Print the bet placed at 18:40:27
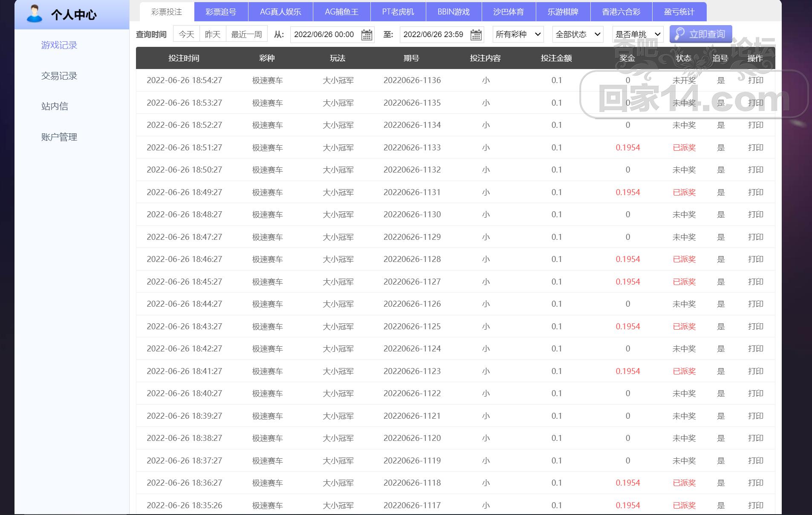Viewport: 812px width, 515px height. tap(755, 393)
